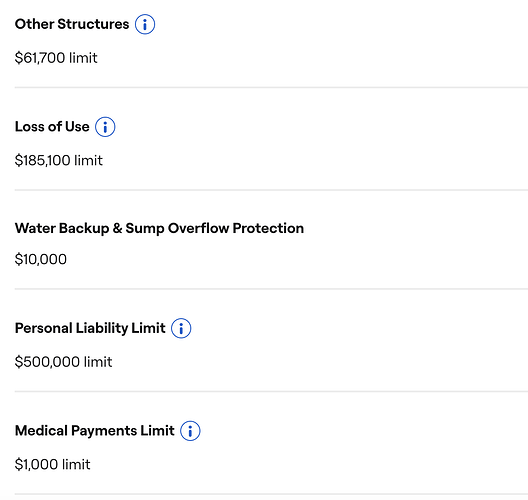Click the separator under Medical Payments section
Screen dimensions: 528x500
point(271,494)
